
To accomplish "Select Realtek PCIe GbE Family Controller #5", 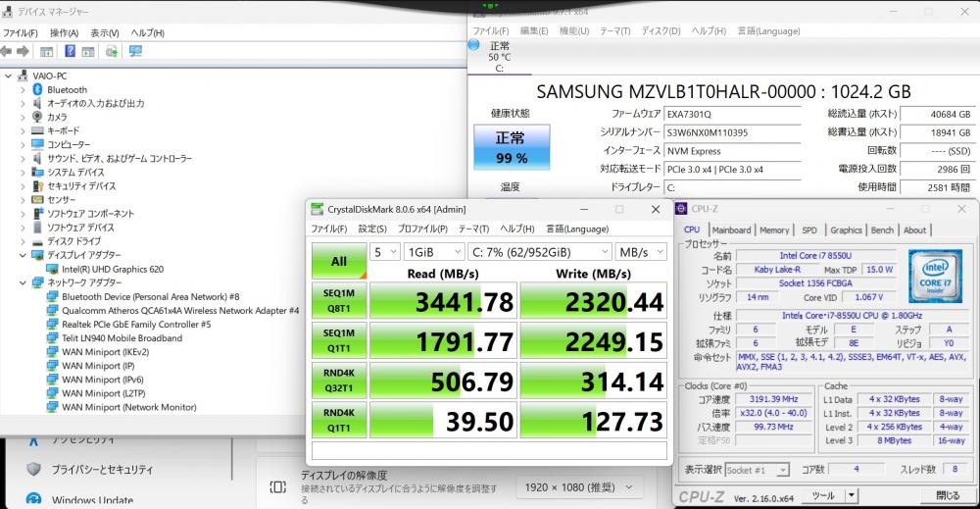I will tap(136, 324).
